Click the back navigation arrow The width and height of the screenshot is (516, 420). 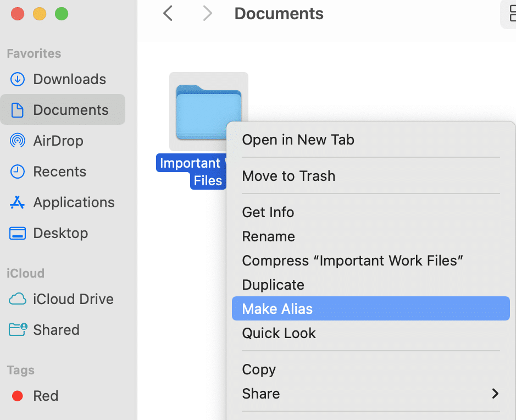(x=168, y=13)
